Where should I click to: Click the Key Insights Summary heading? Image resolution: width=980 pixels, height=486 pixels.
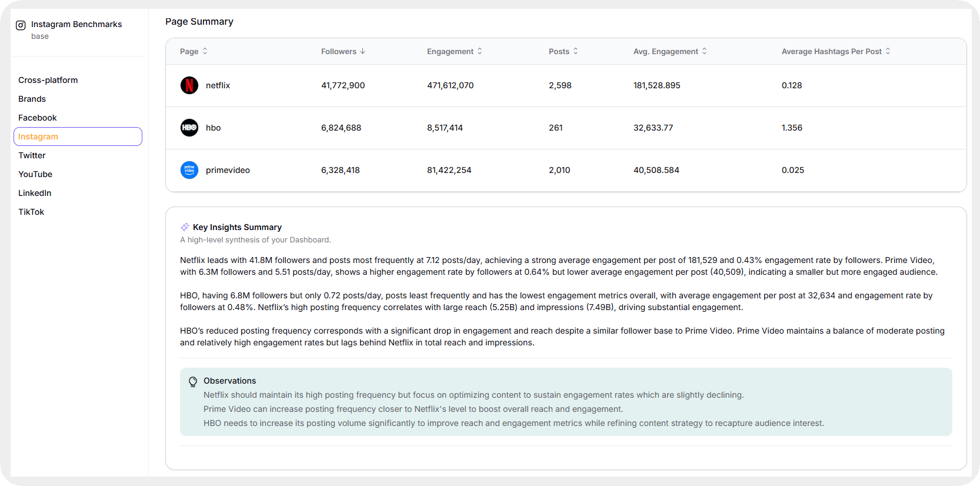click(x=237, y=227)
